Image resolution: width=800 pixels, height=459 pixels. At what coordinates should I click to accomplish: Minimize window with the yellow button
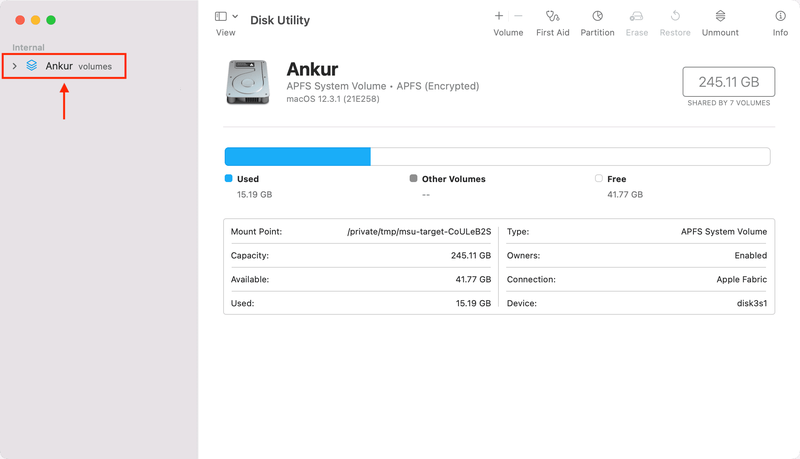pos(35,20)
